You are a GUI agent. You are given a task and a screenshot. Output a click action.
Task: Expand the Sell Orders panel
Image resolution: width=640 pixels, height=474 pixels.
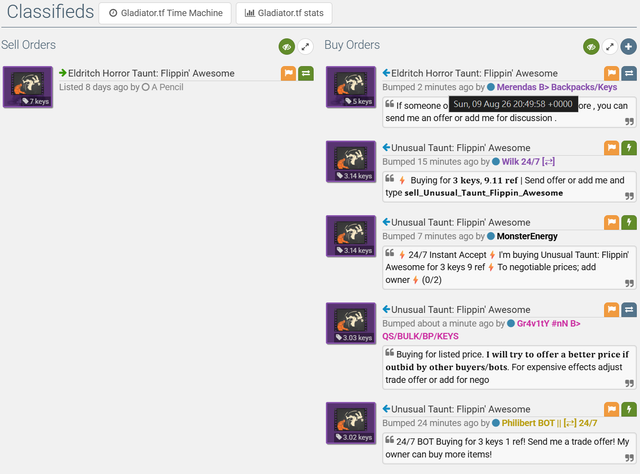305,47
